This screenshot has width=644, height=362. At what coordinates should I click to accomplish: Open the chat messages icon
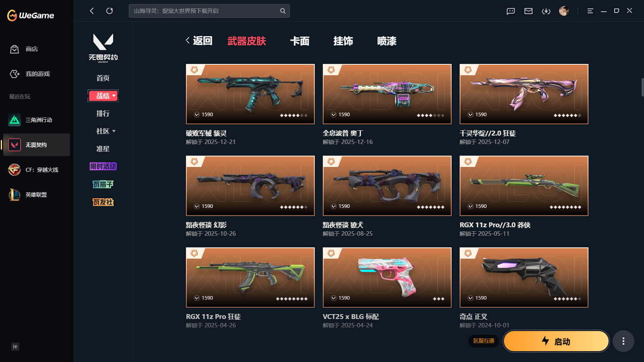coord(511,11)
